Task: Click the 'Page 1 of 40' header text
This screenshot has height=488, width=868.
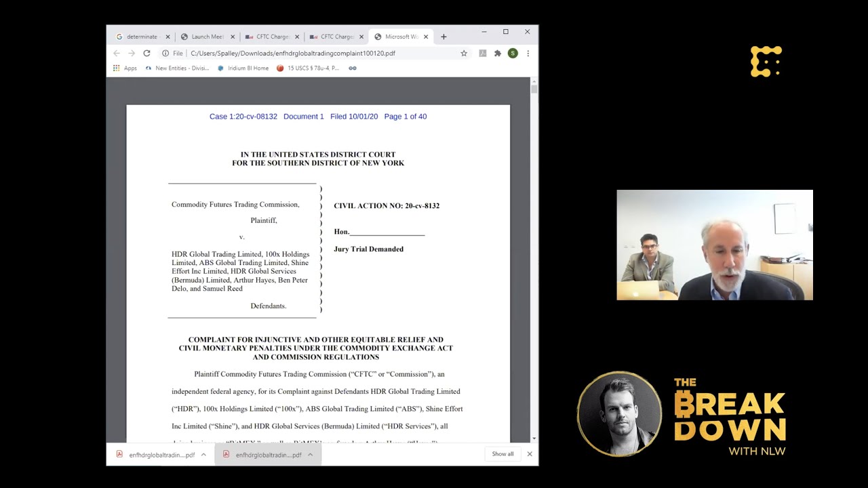Action: [x=406, y=117]
